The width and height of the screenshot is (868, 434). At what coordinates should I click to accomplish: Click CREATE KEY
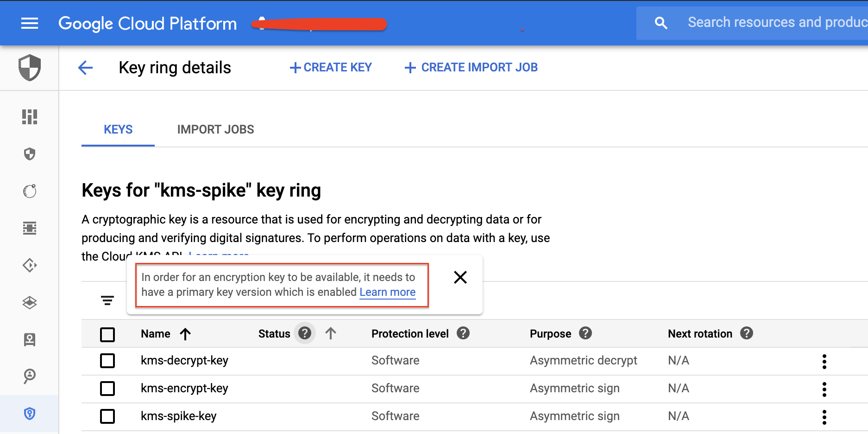pos(330,67)
